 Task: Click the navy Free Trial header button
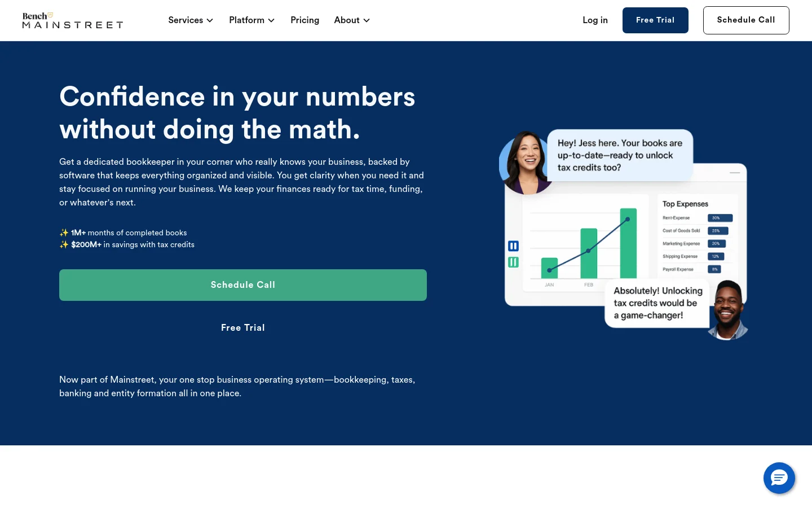[x=655, y=20]
